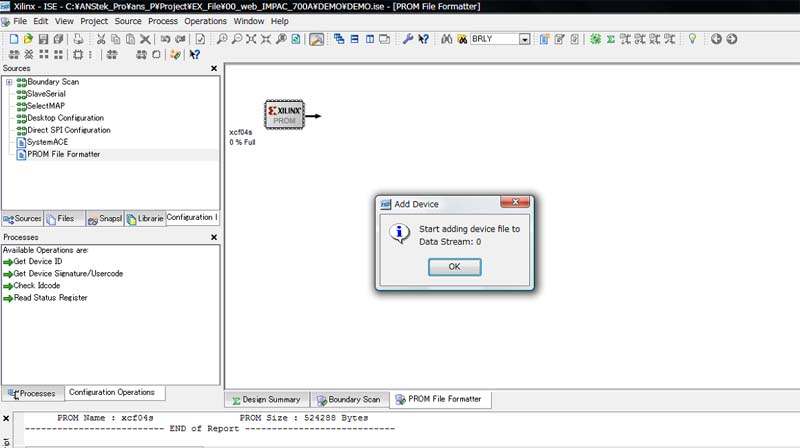
Task: Click the green implement design chip icon
Action: pos(595,39)
